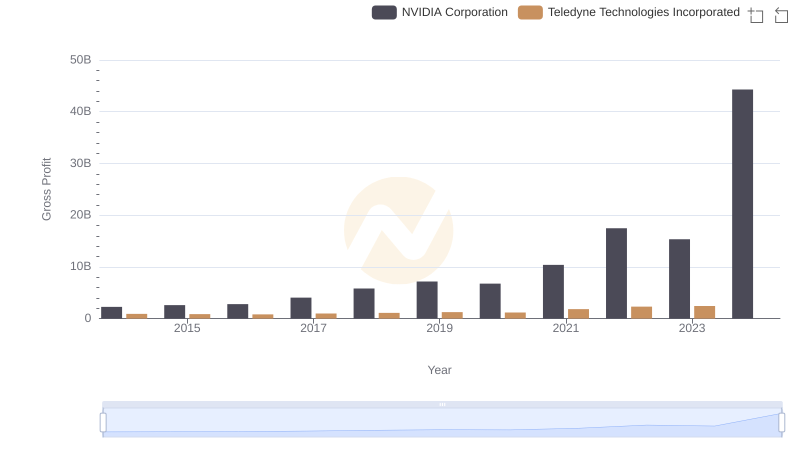Click the NVIDIA bar for 2015
The width and height of the screenshot is (800, 461).
tap(174, 312)
